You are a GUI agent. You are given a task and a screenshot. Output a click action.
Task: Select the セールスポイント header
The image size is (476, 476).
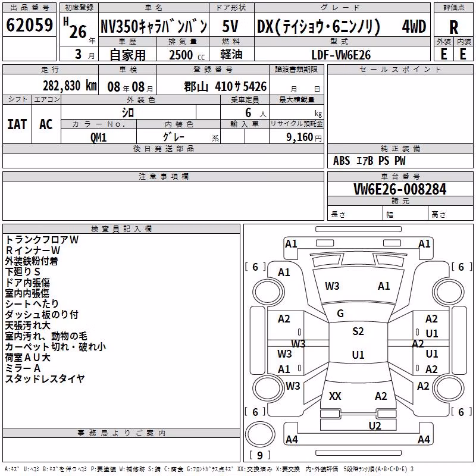[x=400, y=69]
